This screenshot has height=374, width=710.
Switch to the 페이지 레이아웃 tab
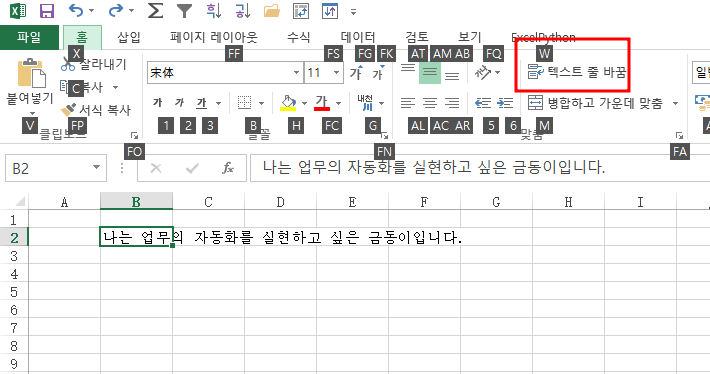click(214, 37)
